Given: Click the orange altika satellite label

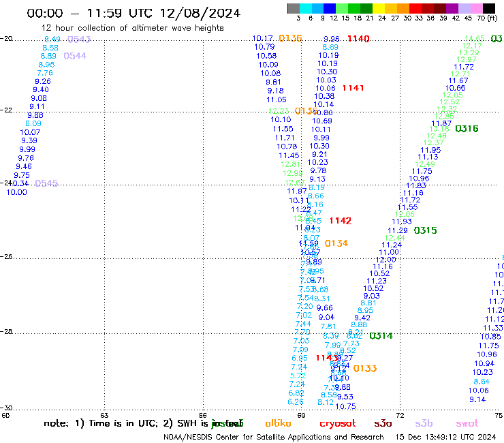Looking at the screenshot, I should 278,423.
